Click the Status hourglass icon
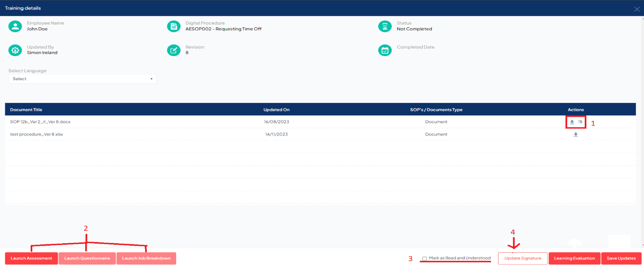644x269 pixels. click(x=385, y=27)
